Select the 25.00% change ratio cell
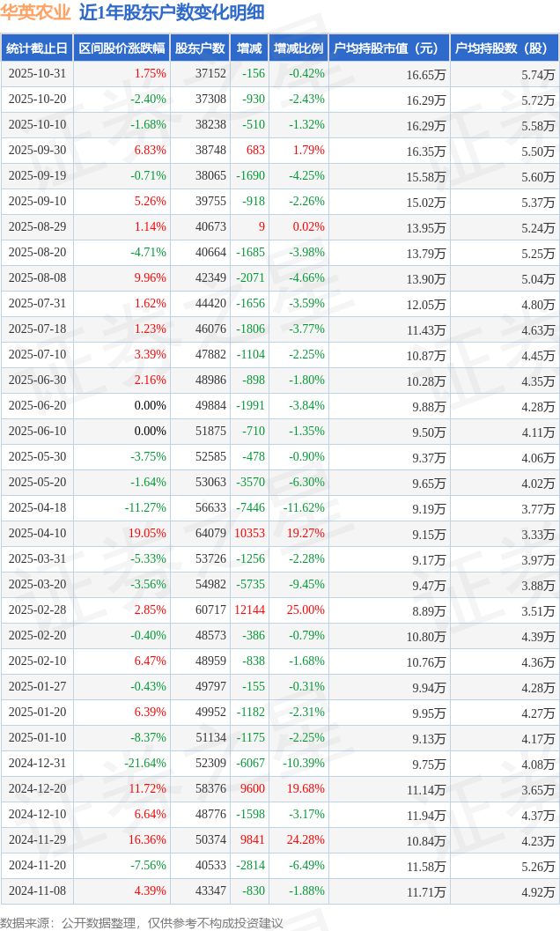This screenshot has height=931, width=560. pyautogui.click(x=306, y=610)
